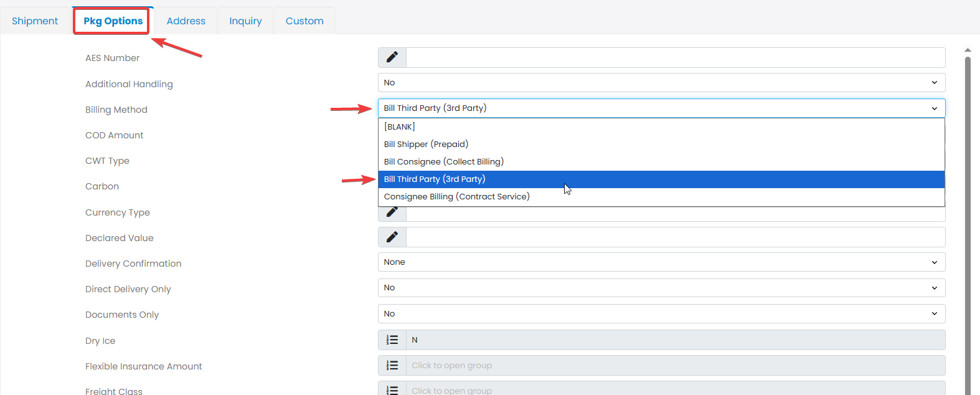Click the pencil icon beside AES Number
The image size is (980, 395).
[392, 57]
